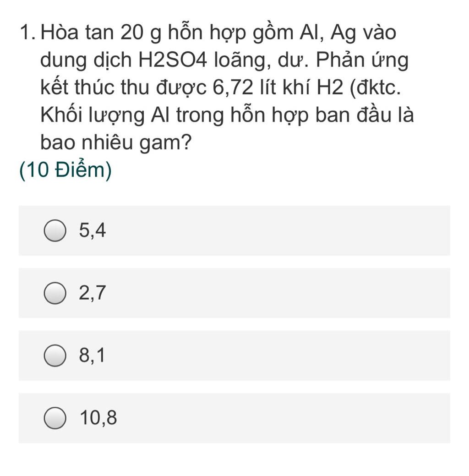Click the answer label text 5,4
Image resolution: width=469 pixels, height=476 pixels.
pyautogui.click(x=92, y=230)
